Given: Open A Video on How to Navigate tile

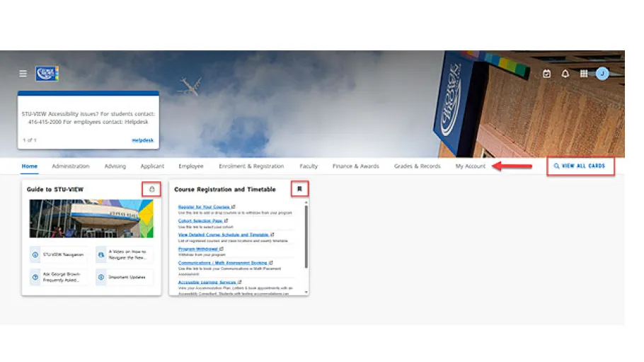Looking at the screenshot, I should coord(125,255).
